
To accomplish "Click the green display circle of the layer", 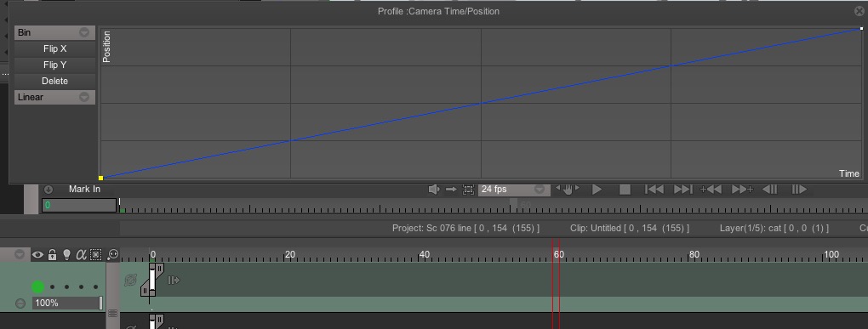I will pos(37,286).
